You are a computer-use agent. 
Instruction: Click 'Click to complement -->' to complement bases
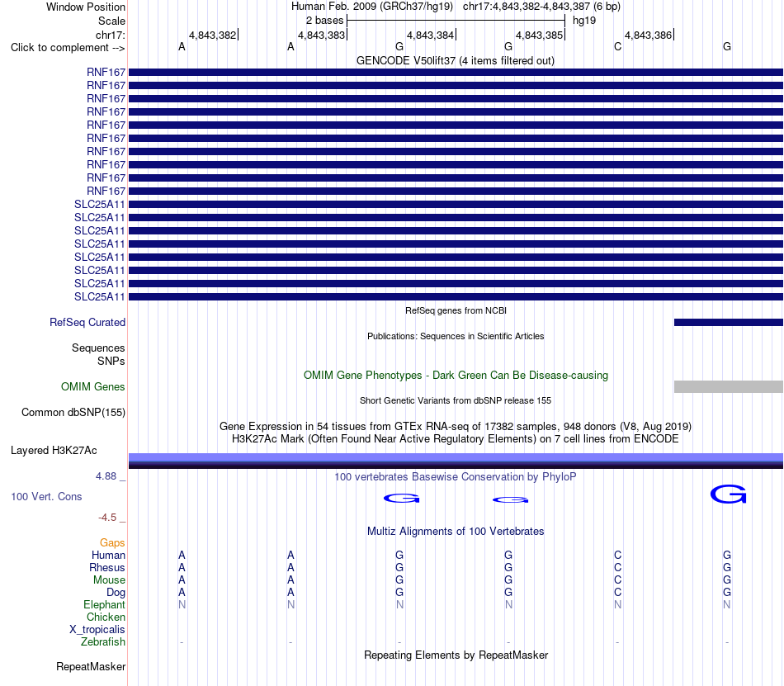pos(68,48)
